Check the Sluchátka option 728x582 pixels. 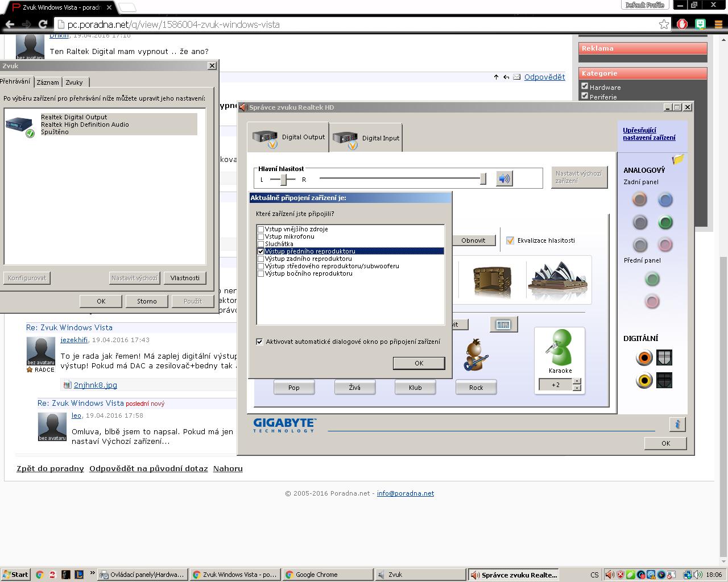(x=260, y=244)
